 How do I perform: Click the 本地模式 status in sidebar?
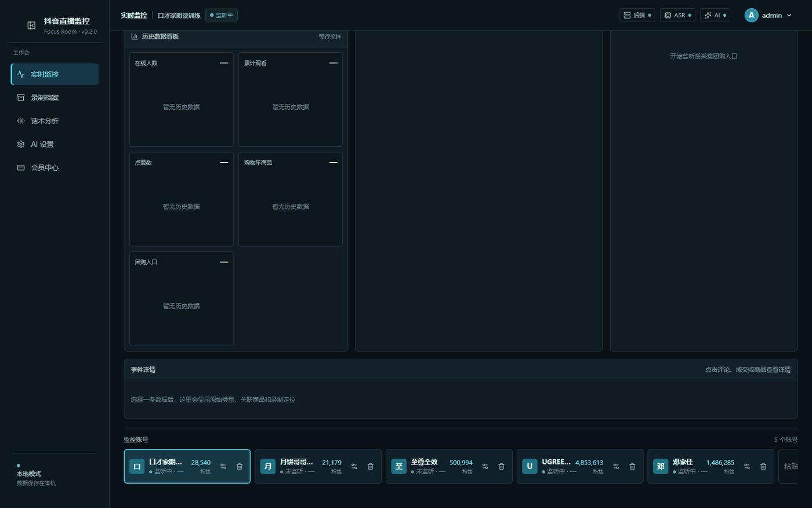coord(29,474)
